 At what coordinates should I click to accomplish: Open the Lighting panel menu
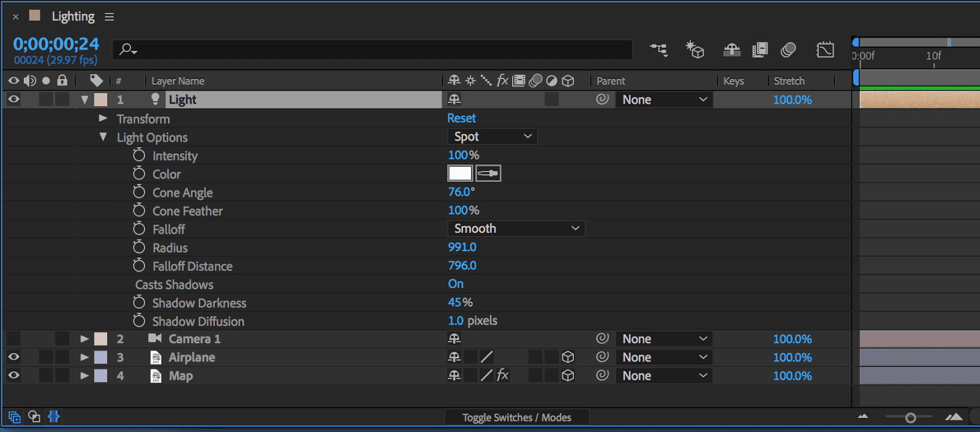pyautogui.click(x=110, y=17)
